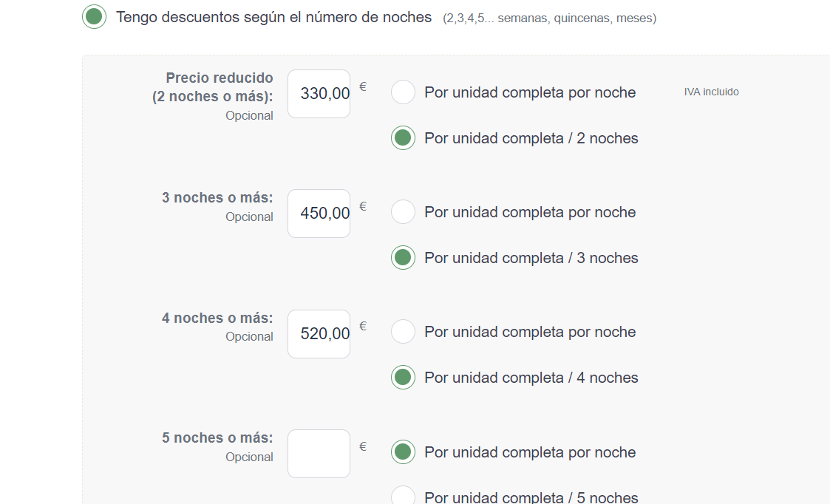Click the 330,00 reduced price field
The width and height of the screenshot is (830, 504).
(319, 94)
